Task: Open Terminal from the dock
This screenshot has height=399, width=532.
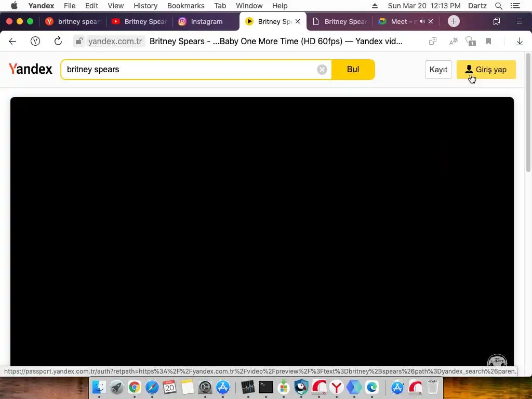Action: click(x=265, y=387)
